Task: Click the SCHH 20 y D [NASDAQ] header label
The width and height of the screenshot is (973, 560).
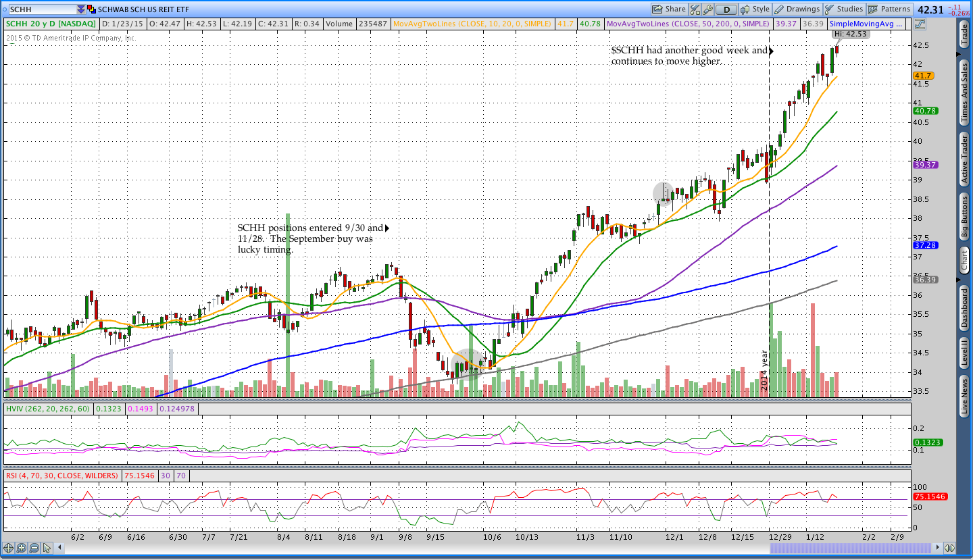Action: (51, 24)
